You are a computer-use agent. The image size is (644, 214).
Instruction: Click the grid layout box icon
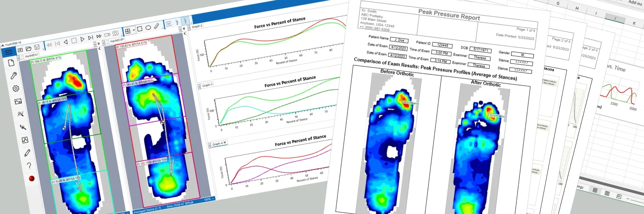pyautogui.click(x=128, y=31)
